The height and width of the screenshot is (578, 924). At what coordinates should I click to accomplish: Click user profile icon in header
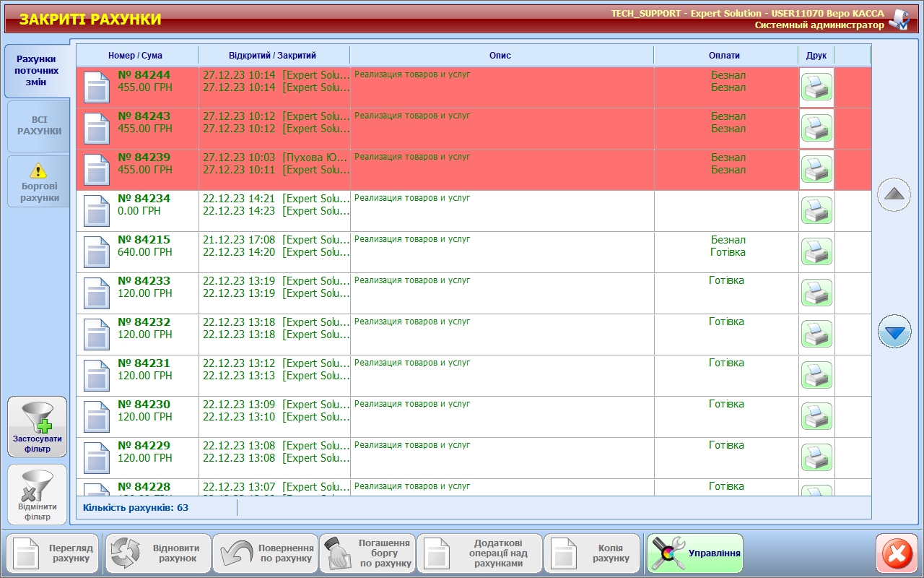pos(899,20)
